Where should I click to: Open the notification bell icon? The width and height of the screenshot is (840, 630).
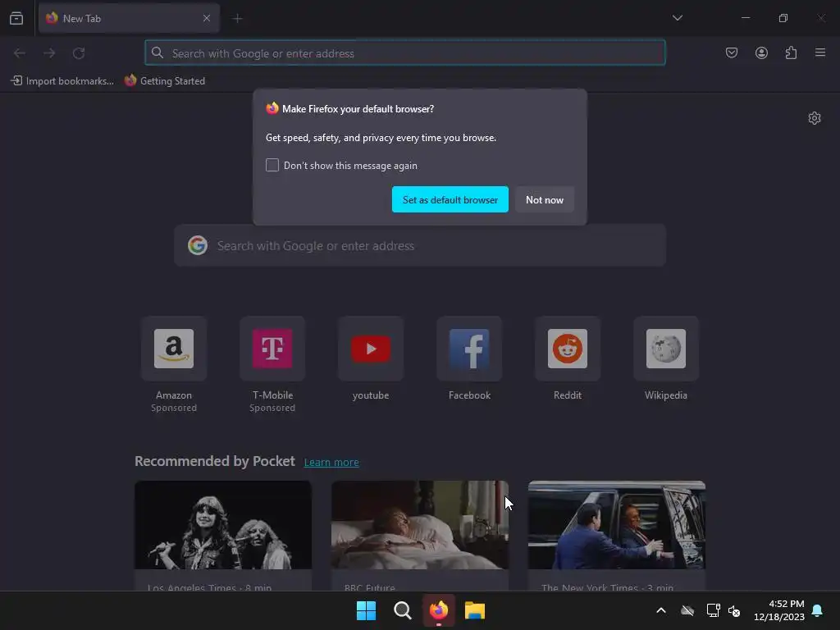pyautogui.click(x=817, y=610)
